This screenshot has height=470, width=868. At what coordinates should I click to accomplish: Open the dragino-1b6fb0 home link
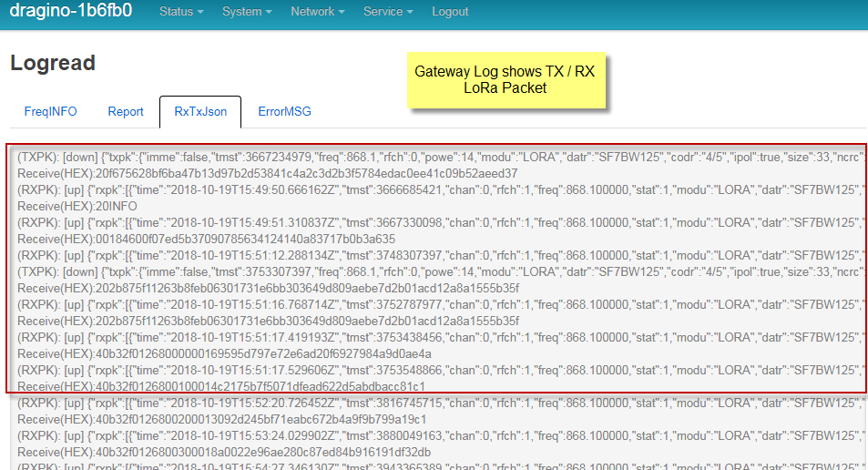[71, 11]
